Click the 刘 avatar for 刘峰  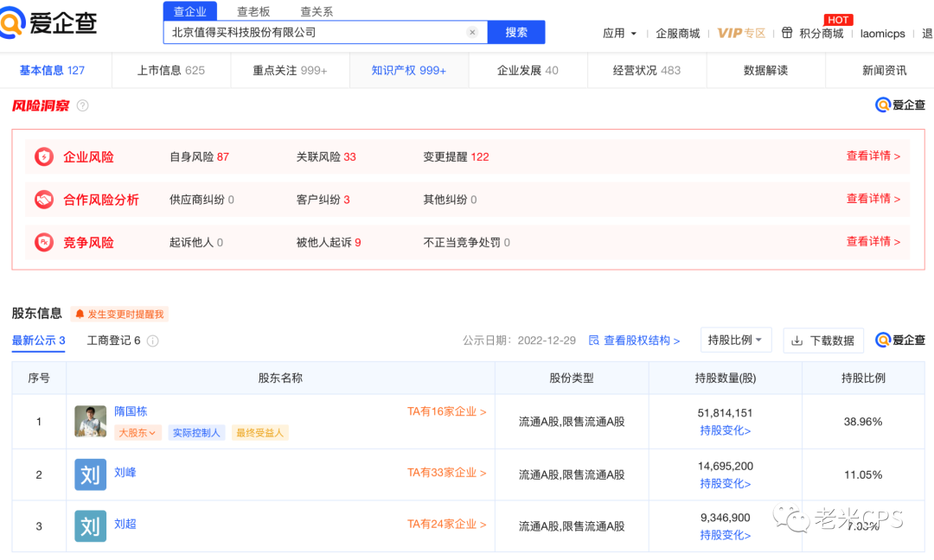point(91,474)
